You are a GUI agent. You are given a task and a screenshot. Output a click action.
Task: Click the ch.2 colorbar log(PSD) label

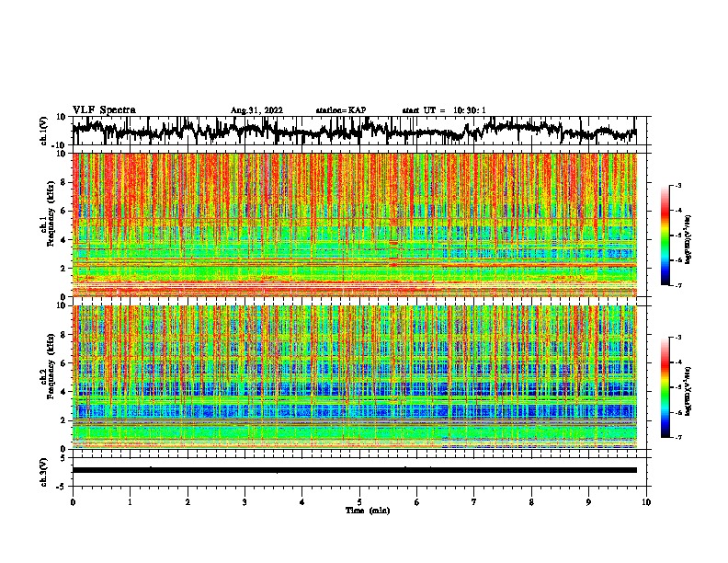click(688, 391)
